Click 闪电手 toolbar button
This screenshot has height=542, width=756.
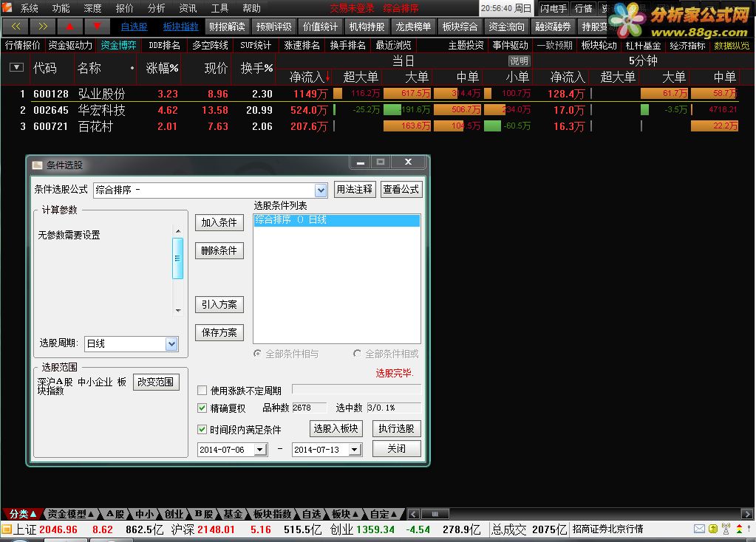coord(554,8)
